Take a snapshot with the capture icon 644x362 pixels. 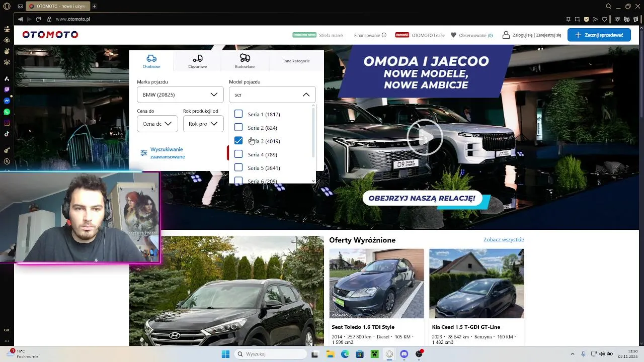[578, 19]
